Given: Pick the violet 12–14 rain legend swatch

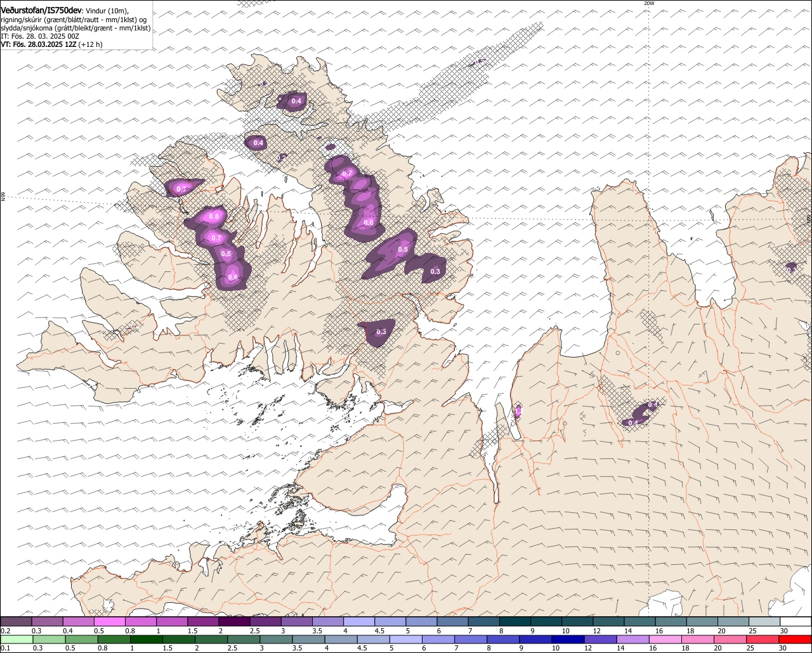Looking at the screenshot, I should tap(601, 638).
